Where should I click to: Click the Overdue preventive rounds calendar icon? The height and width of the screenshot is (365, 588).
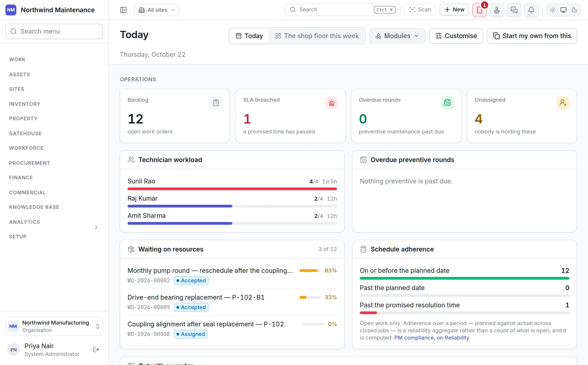point(363,160)
